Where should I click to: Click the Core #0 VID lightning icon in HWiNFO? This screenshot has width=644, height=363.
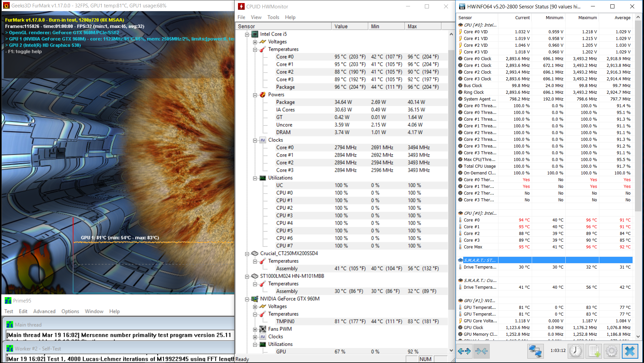460,32
